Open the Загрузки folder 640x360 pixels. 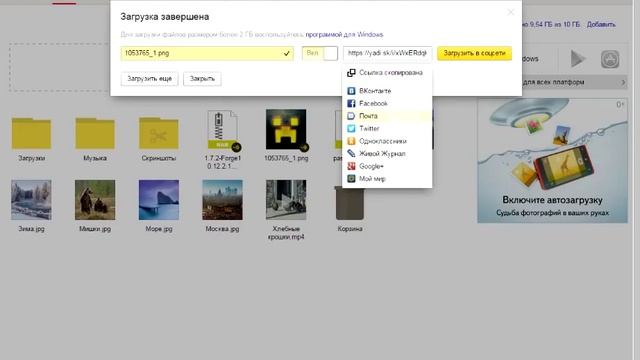click(x=31, y=133)
